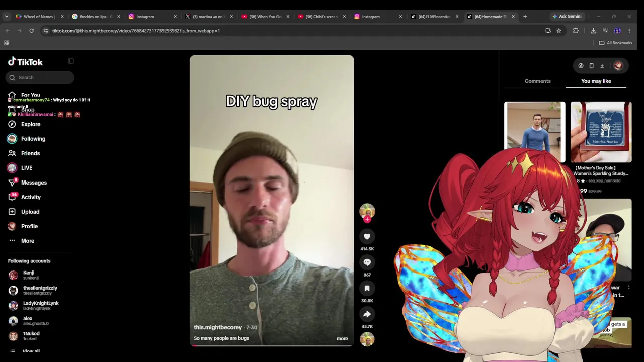Click the browser back arrow
The image size is (644, 362).
tap(7, 31)
